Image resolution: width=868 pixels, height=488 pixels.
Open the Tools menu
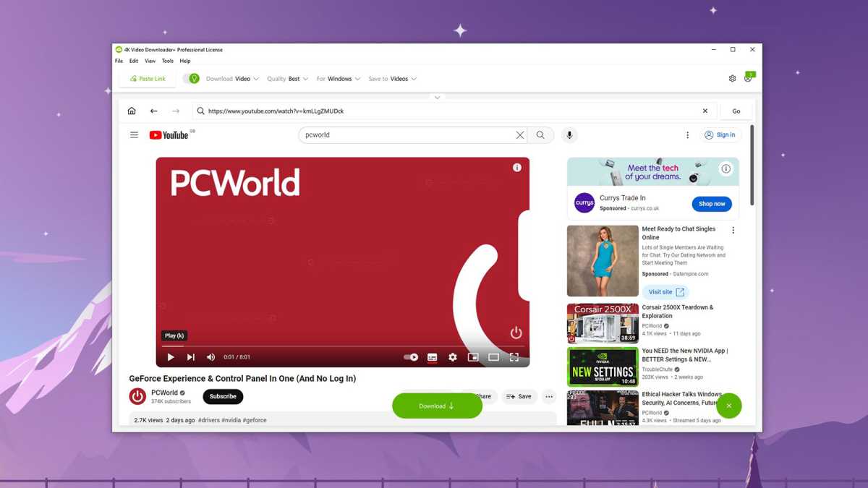[x=167, y=61]
